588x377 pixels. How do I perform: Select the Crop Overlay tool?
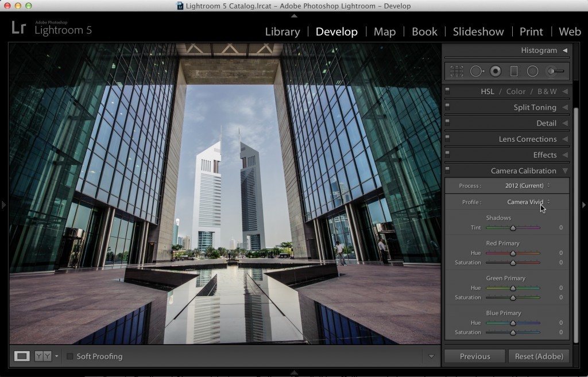457,71
